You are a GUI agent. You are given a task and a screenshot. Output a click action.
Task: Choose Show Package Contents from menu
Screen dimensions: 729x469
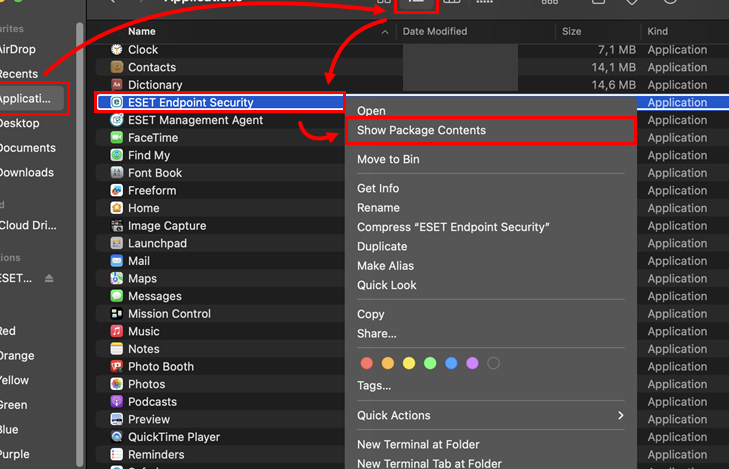click(421, 130)
